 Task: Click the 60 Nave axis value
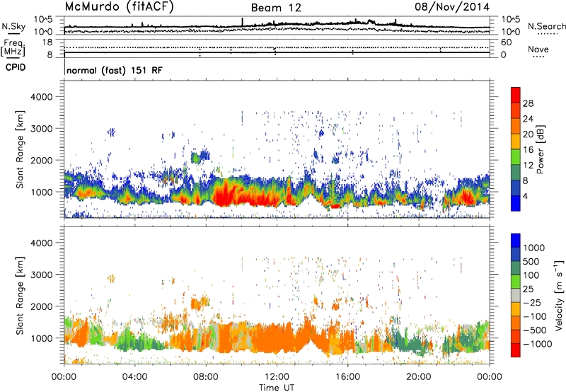click(x=506, y=42)
